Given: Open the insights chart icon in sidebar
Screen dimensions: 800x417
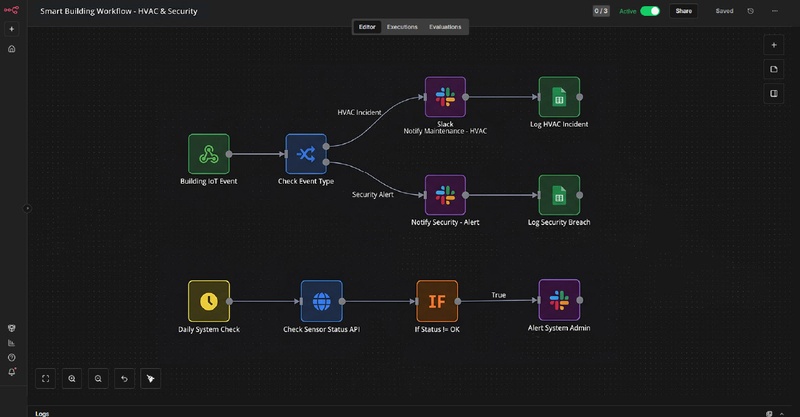Looking at the screenshot, I should click(12, 343).
